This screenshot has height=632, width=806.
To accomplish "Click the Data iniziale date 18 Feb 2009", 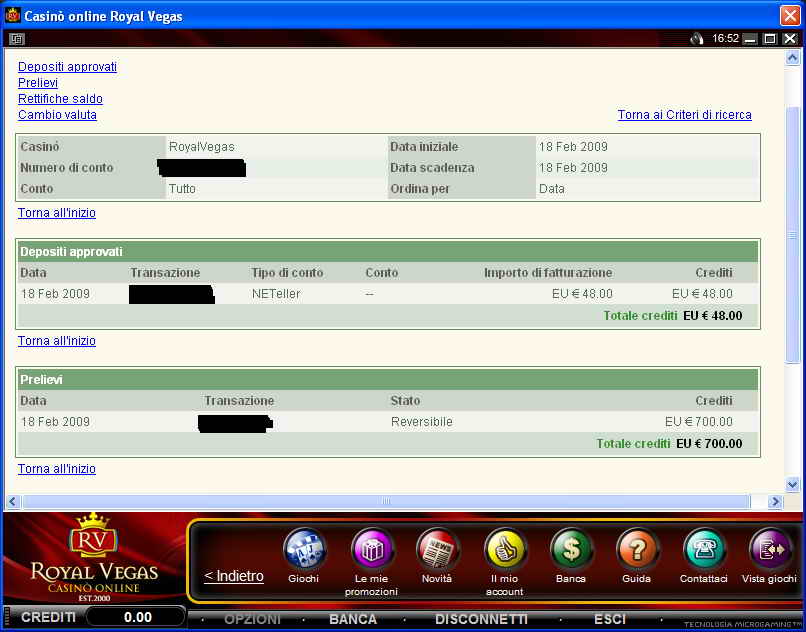I will click(x=573, y=147).
